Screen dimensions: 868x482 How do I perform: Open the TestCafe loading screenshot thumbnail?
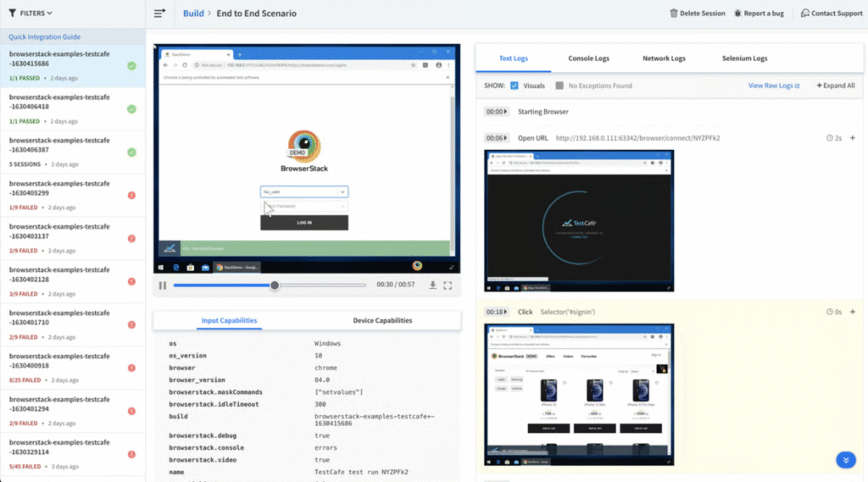(x=579, y=221)
